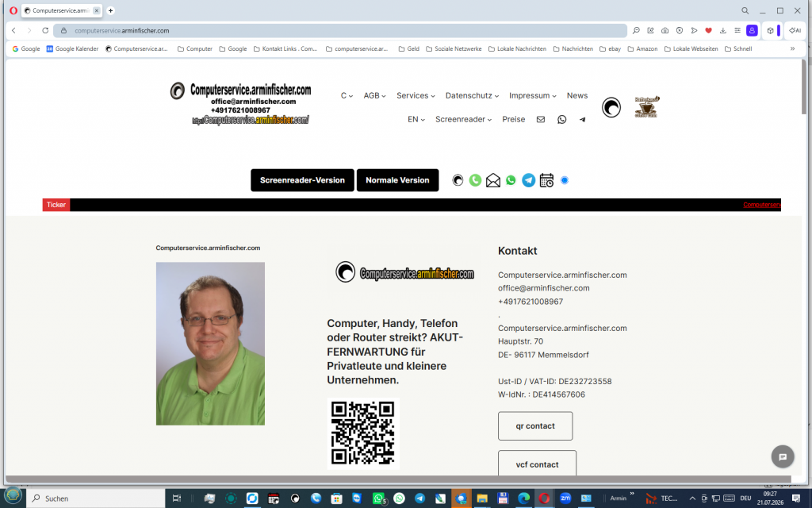Open the chat bubble widget
This screenshot has height=508, width=812.
783,456
